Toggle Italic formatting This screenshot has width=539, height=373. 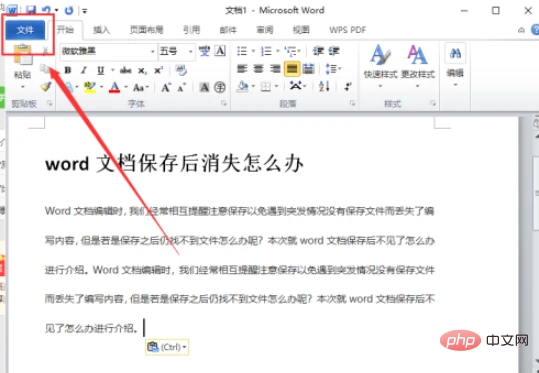click(x=84, y=70)
